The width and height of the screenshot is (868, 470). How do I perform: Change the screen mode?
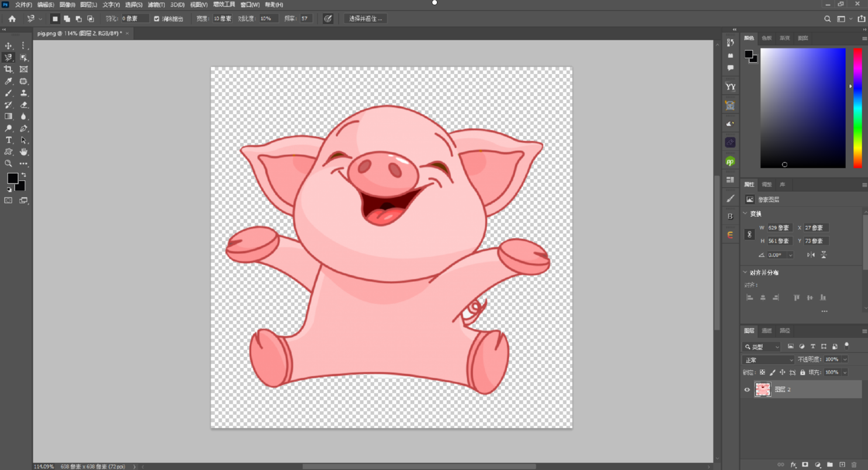[x=23, y=201]
